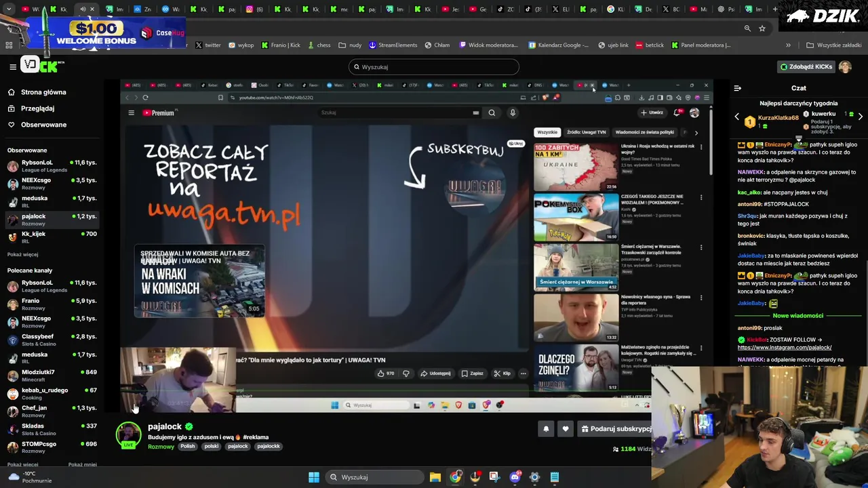Click the zoom magnifier in address bar
Screen dimensions: 868x488
pyautogui.click(x=747, y=28)
